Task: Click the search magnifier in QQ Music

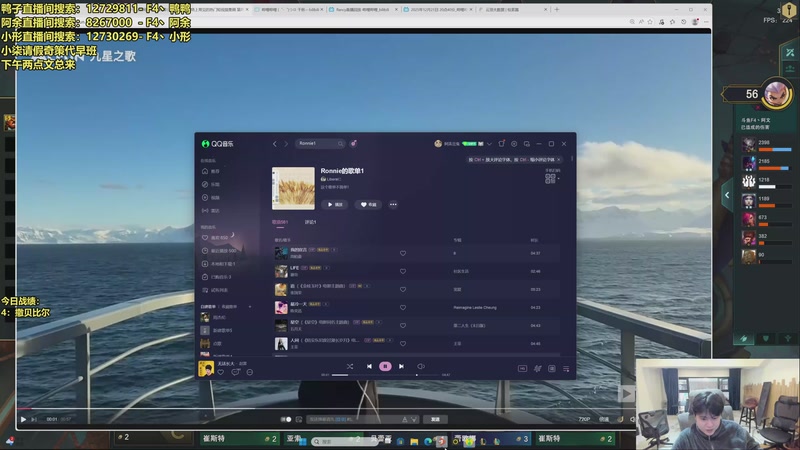Action: click(340, 144)
